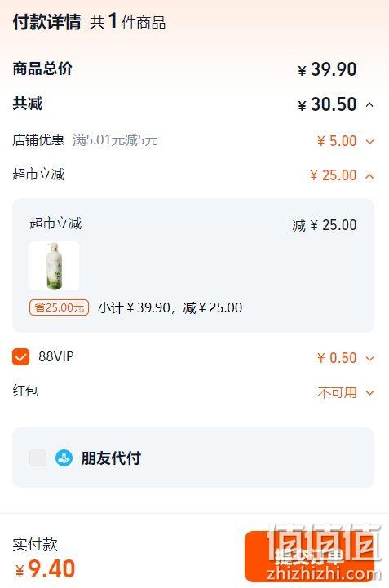Click the 满5.01元减5元 coupon description

[115, 140]
